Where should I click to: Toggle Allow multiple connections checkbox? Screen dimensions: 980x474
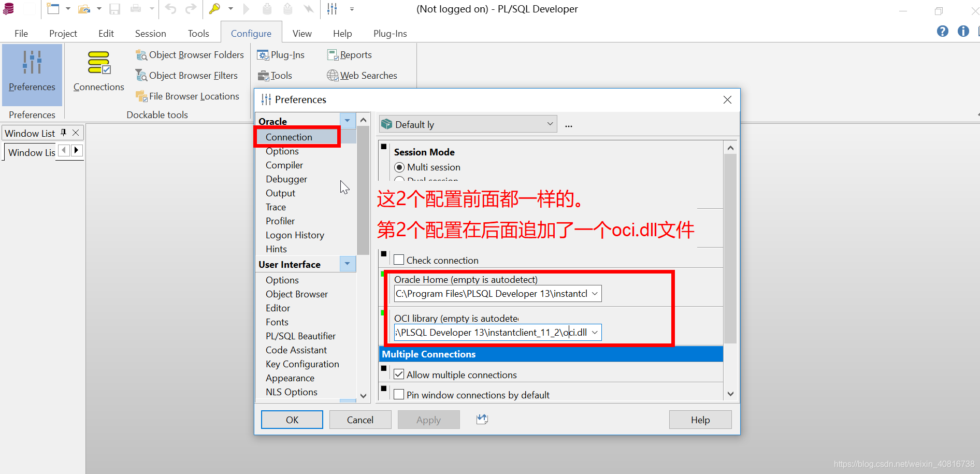pyautogui.click(x=399, y=374)
